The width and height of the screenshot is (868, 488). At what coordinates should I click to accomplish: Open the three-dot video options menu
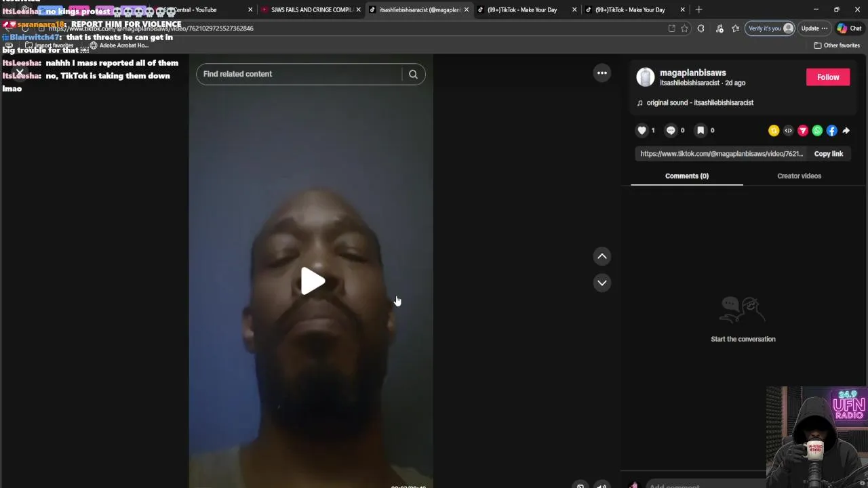(x=601, y=73)
